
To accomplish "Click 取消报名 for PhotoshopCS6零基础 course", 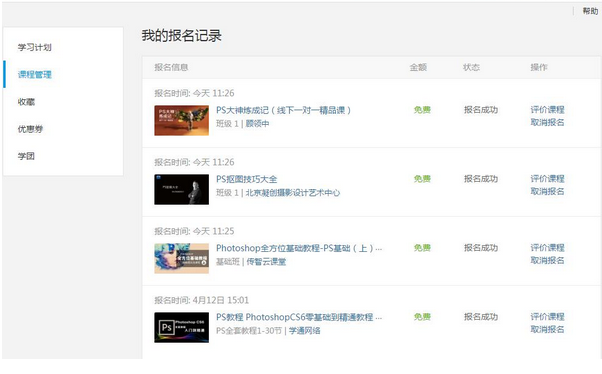I will (x=547, y=329).
